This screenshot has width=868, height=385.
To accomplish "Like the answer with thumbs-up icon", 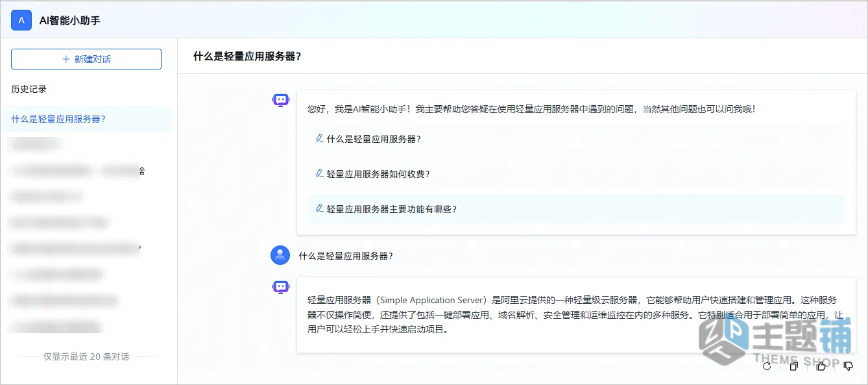I will (821, 366).
